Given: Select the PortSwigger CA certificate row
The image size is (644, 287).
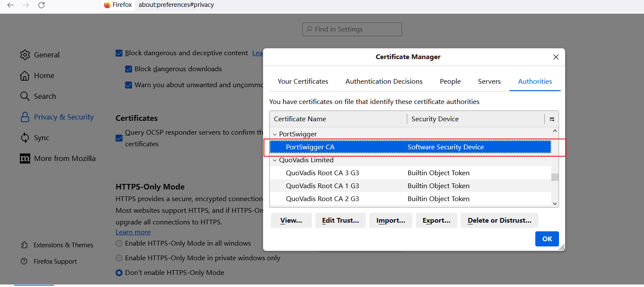Looking at the screenshot, I should 410,147.
